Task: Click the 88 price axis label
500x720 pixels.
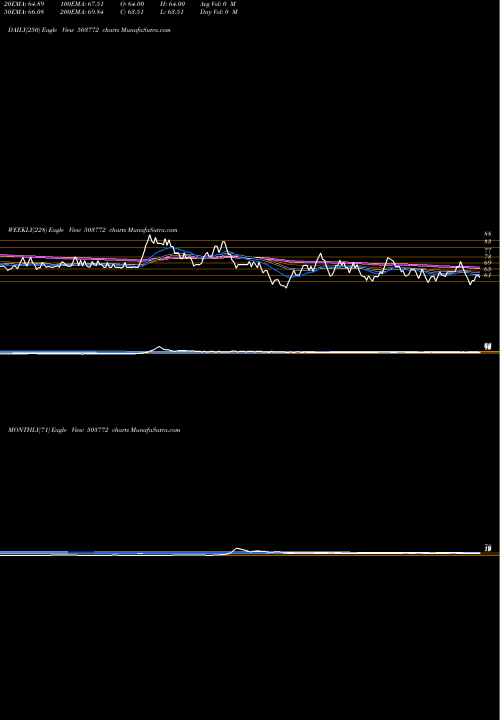Action: coord(488,235)
